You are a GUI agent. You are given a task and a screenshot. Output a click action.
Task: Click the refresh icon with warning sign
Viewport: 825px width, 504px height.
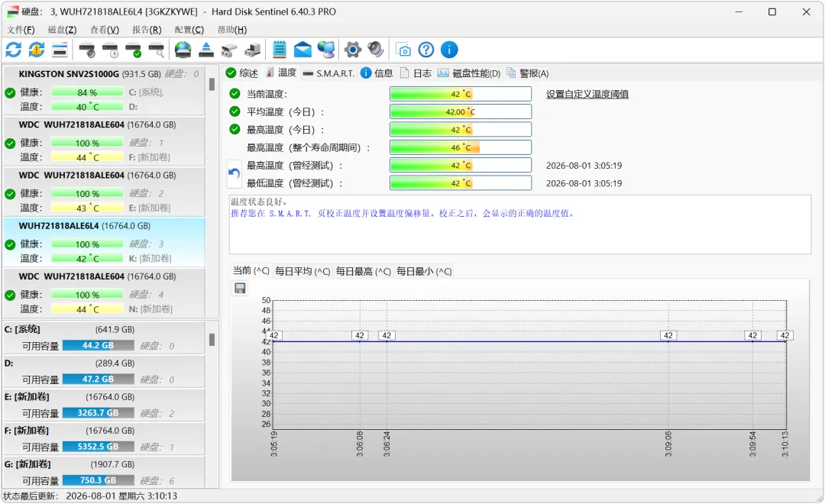[37, 50]
